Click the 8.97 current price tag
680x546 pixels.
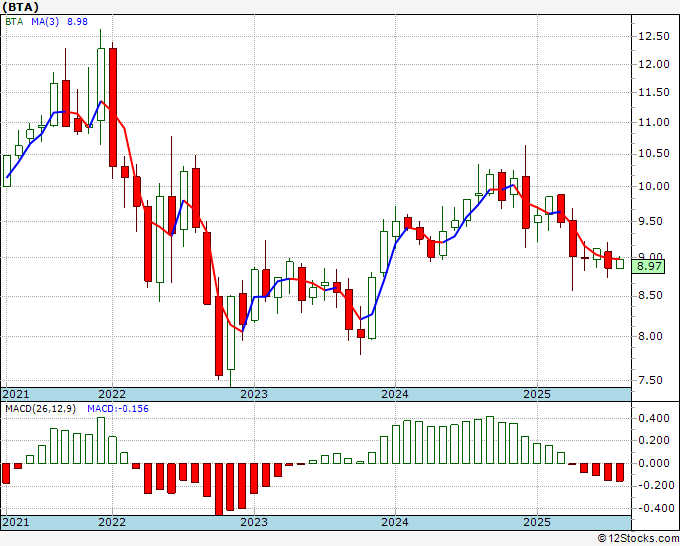point(649,266)
